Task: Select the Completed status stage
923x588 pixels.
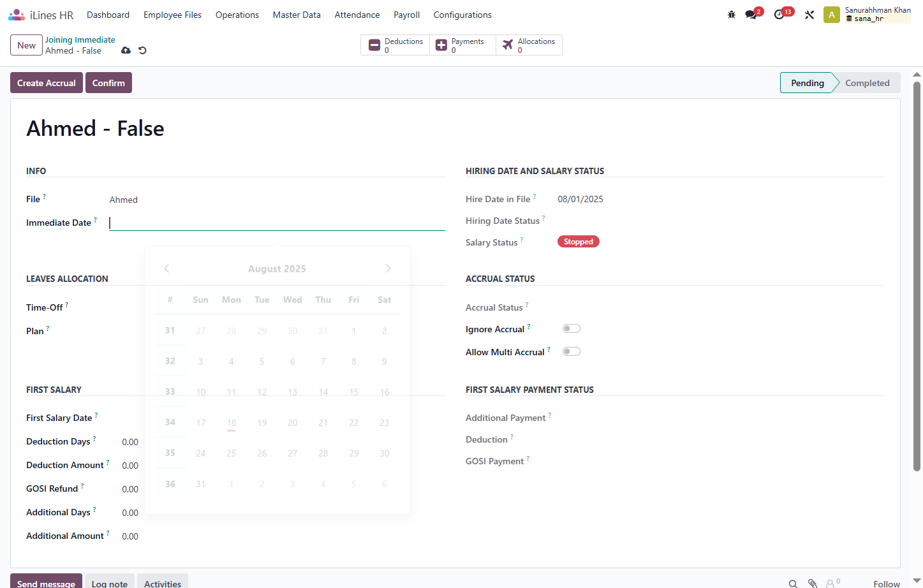Action: click(867, 83)
